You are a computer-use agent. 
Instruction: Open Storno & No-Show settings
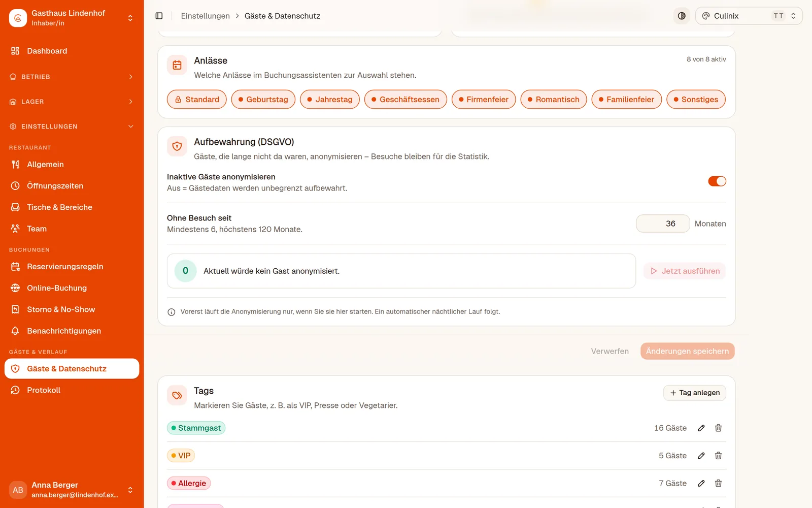[72, 309]
